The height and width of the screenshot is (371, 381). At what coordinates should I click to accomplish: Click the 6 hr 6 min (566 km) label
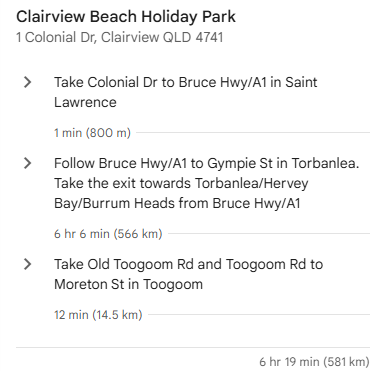point(108,234)
